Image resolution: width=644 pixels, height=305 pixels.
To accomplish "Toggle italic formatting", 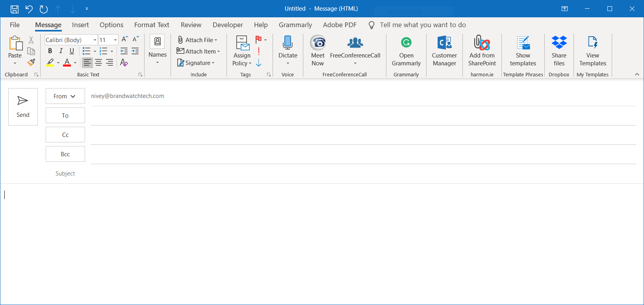I will [61, 51].
